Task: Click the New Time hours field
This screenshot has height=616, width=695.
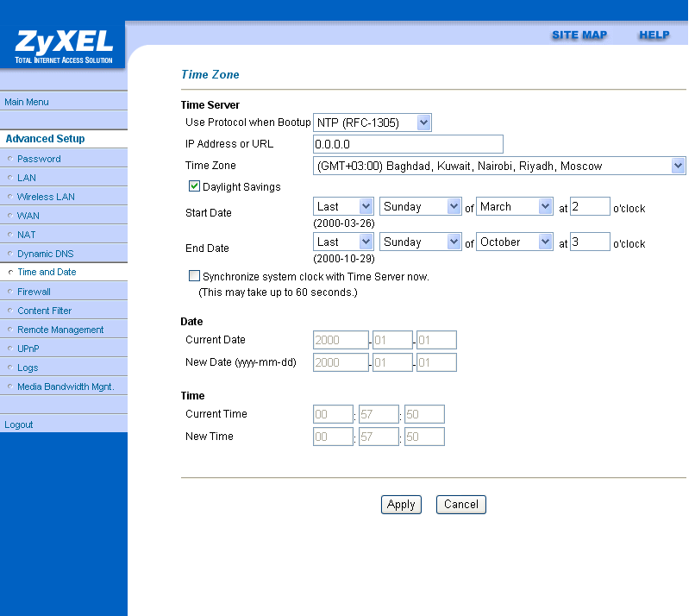Action: [333, 437]
